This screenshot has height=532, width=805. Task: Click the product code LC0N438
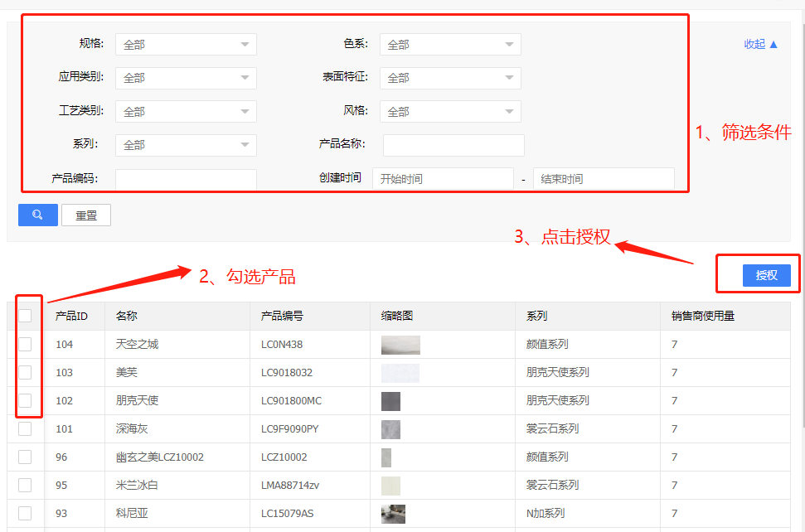(282, 344)
